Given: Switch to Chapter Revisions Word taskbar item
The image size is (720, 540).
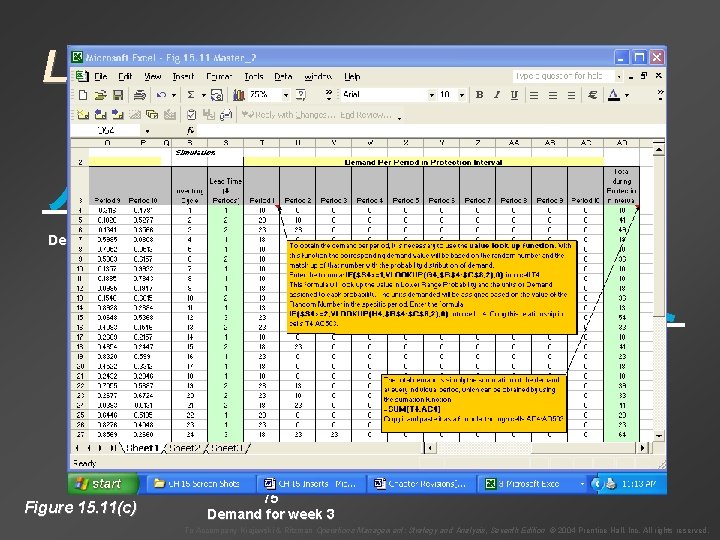Looking at the screenshot, I should click(x=422, y=484).
